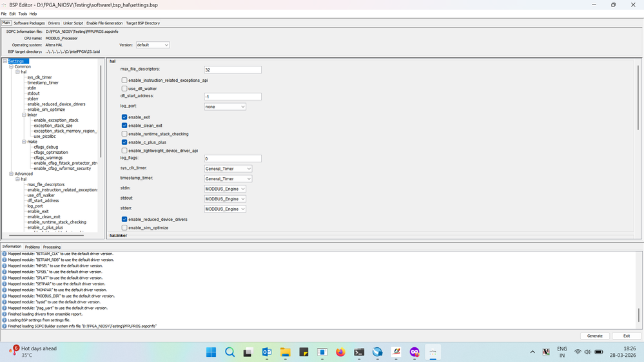644x362 pixels.
Task: Enable enable_lightweight_device_driver_api checkbox
Action: (124, 151)
